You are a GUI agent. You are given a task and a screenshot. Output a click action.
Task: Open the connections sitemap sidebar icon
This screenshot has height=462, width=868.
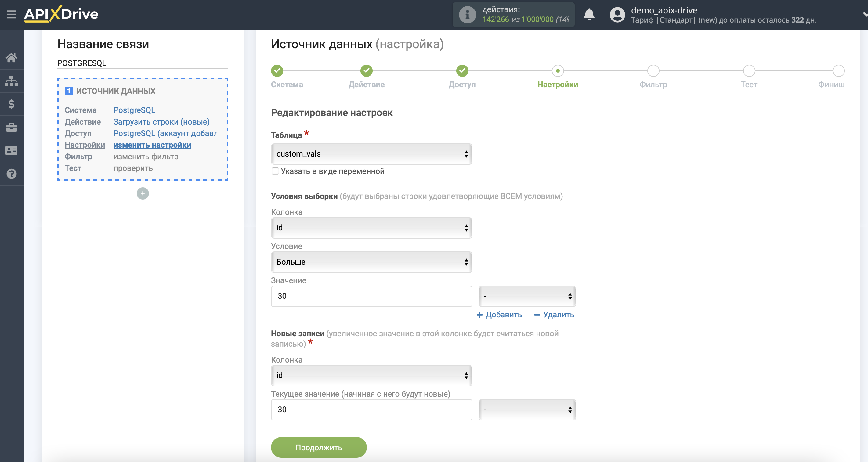point(12,81)
